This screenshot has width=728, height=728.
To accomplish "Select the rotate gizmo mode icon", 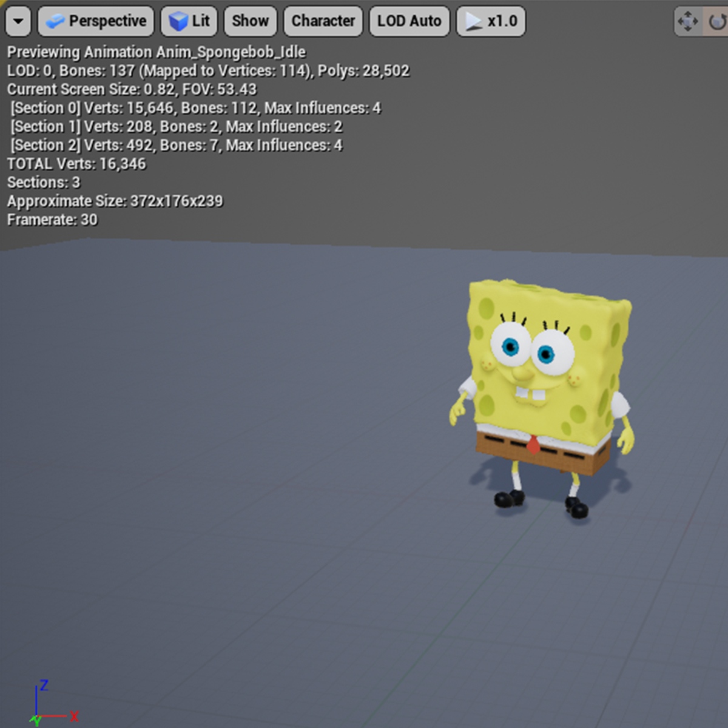I will (716, 22).
